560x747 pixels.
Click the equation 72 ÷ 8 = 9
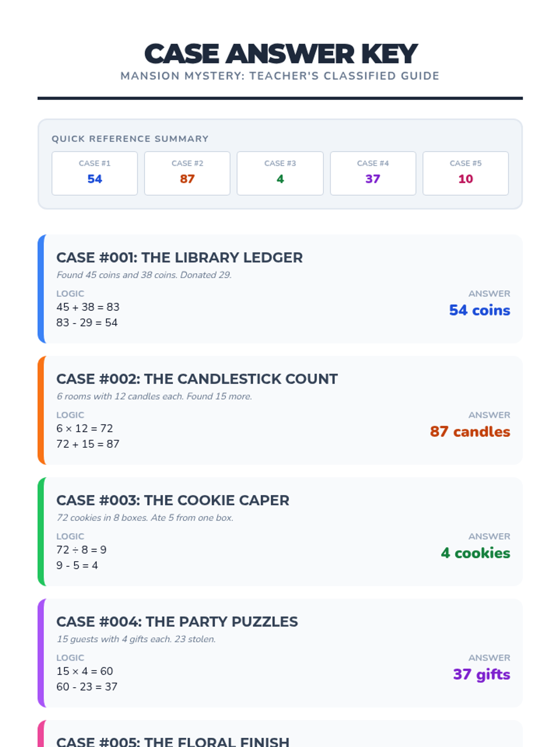(82, 550)
